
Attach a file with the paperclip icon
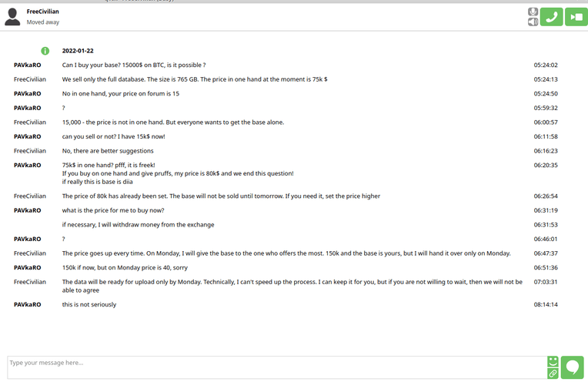pyautogui.click(x=553, y=374)
